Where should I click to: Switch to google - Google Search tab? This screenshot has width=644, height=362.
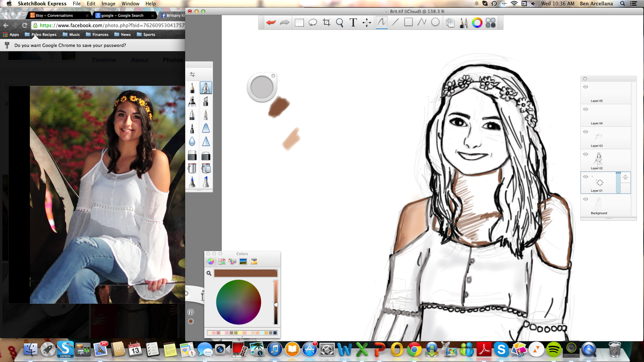122,15
